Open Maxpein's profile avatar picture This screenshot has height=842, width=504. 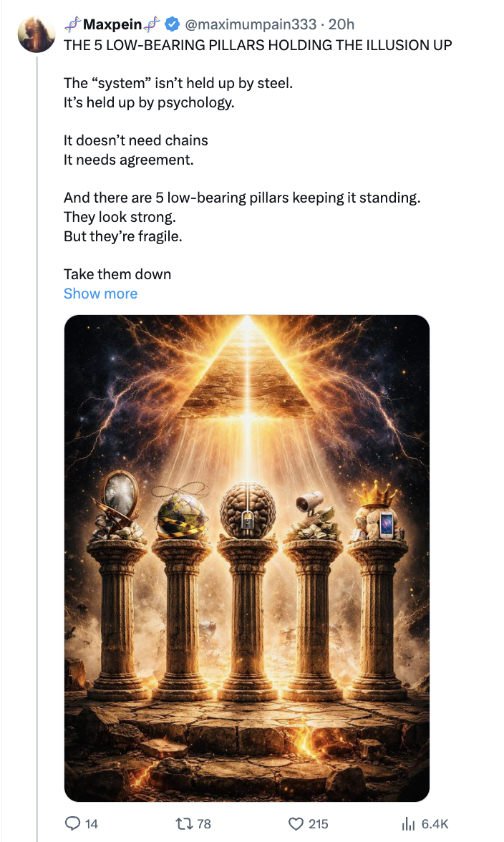37,34
